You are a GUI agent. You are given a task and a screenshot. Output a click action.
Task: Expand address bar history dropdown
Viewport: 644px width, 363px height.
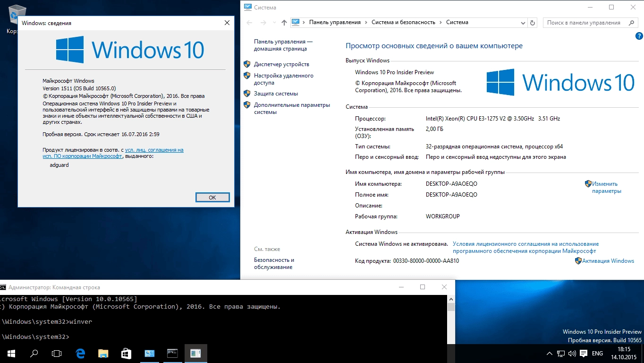coord(523,23)
